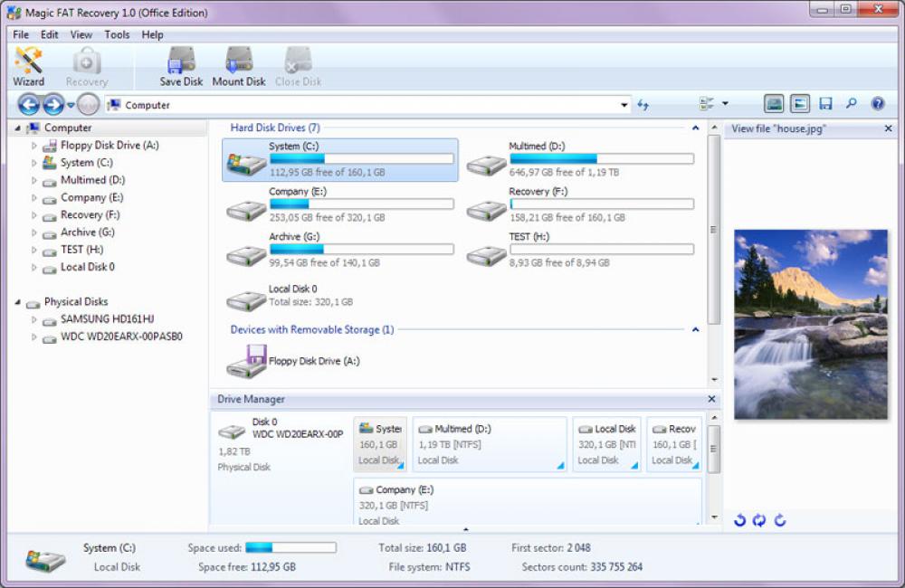
Task: Toggle the image preview pane button
Action: point(800,103)
